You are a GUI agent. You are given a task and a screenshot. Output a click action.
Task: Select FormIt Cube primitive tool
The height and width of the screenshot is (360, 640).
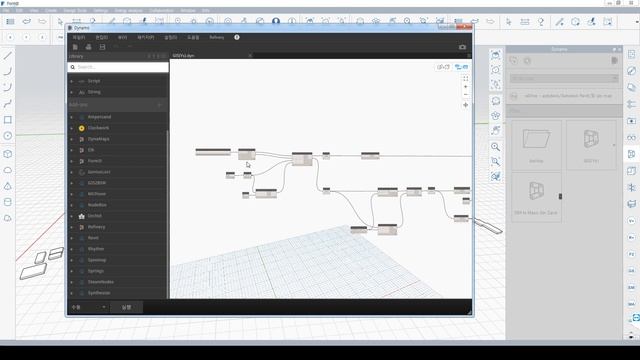click(x=7, y=154)
